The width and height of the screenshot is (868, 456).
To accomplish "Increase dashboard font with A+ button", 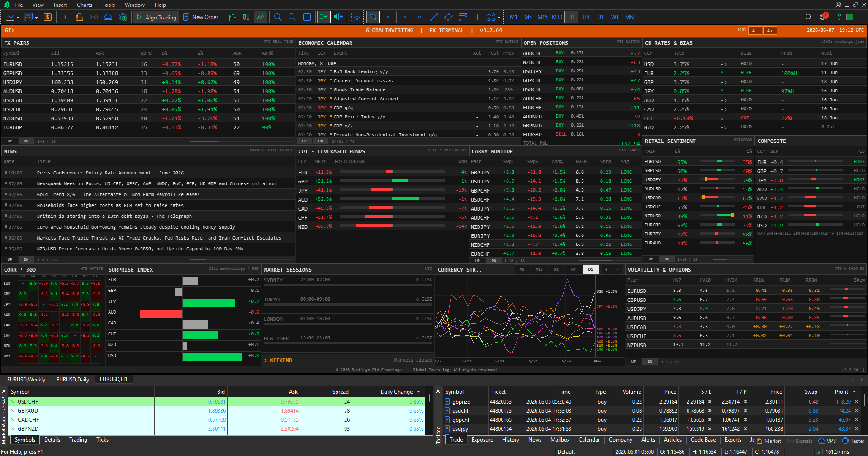I will coord(770,30).
